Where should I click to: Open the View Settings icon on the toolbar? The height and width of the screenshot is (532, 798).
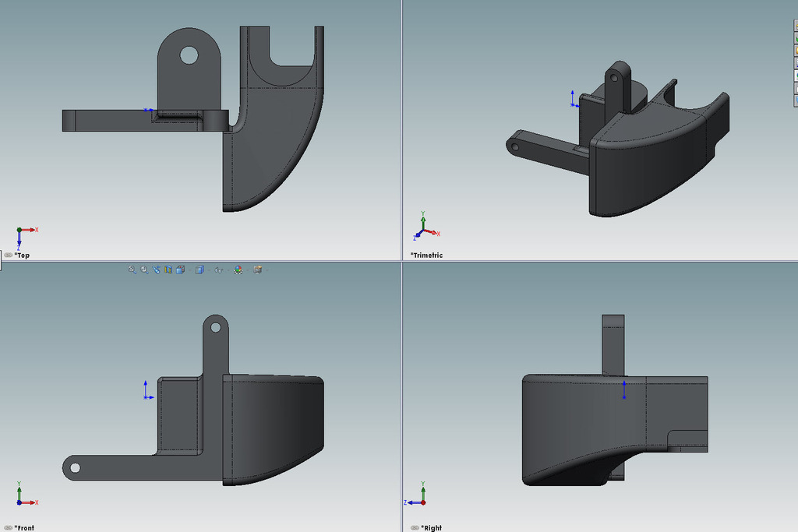point(258,270)
